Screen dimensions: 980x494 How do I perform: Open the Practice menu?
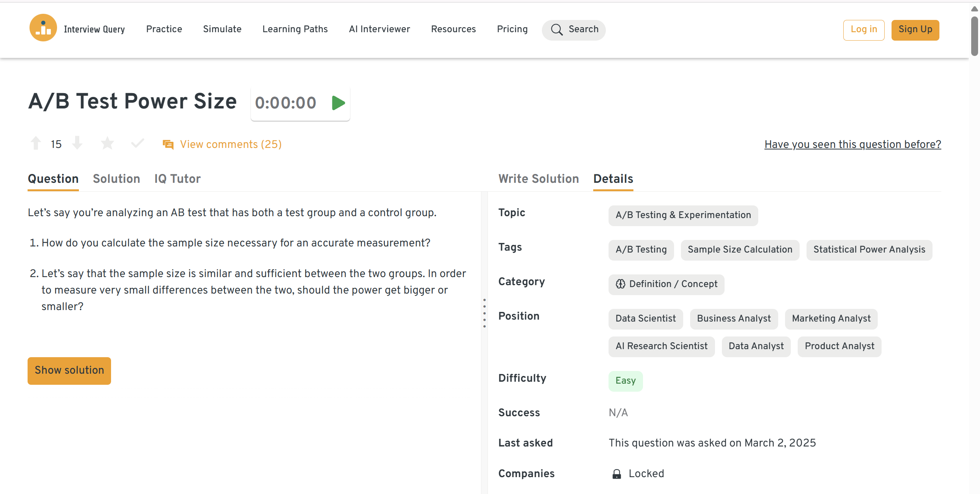tap(164, 29)
